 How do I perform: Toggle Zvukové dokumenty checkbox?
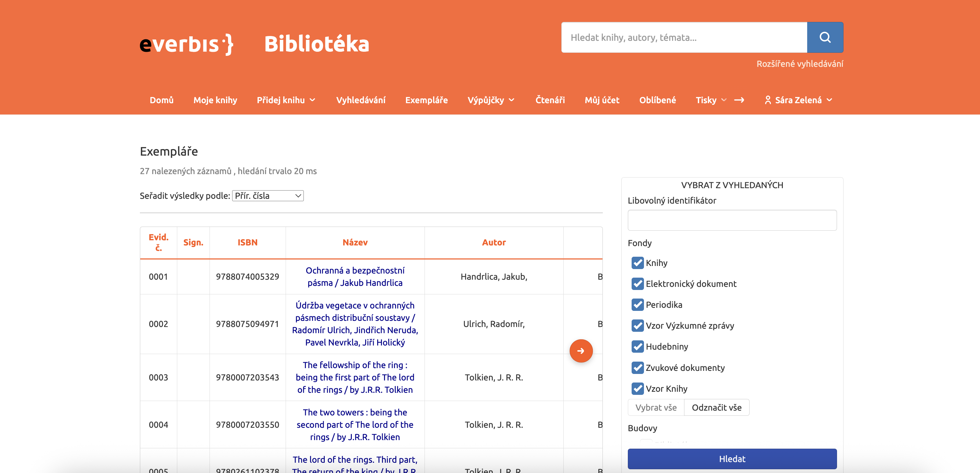point(637,368)
